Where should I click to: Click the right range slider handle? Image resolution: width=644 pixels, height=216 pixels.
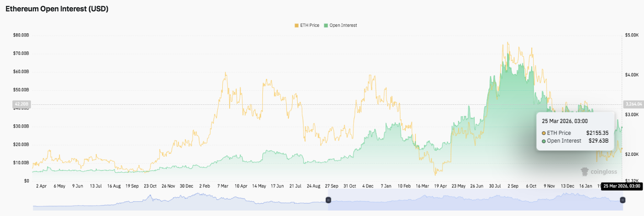pos(623,200)
